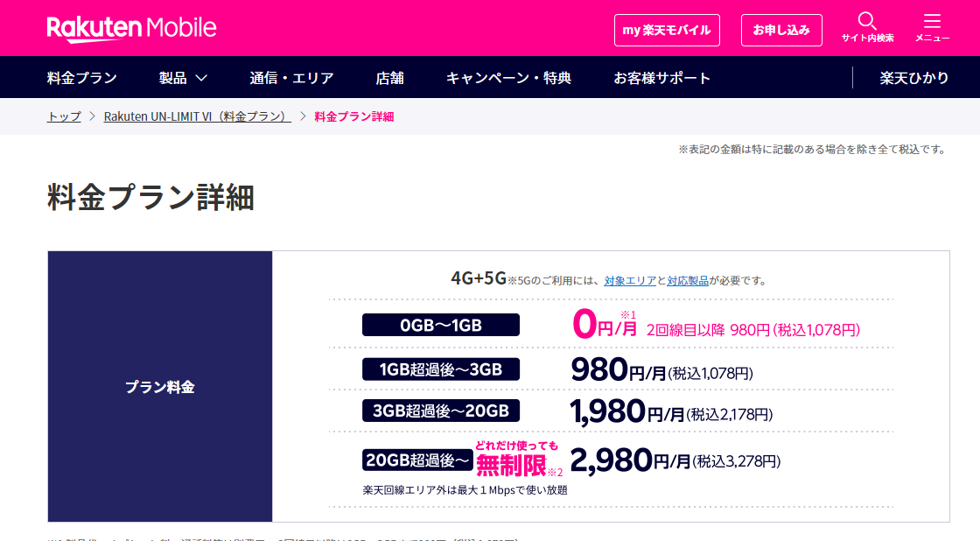Viewport: 980px width, 541px height.
Task: Click 料金プラン詳細 breadcrumb text
Action: click(x=353, y=116)
